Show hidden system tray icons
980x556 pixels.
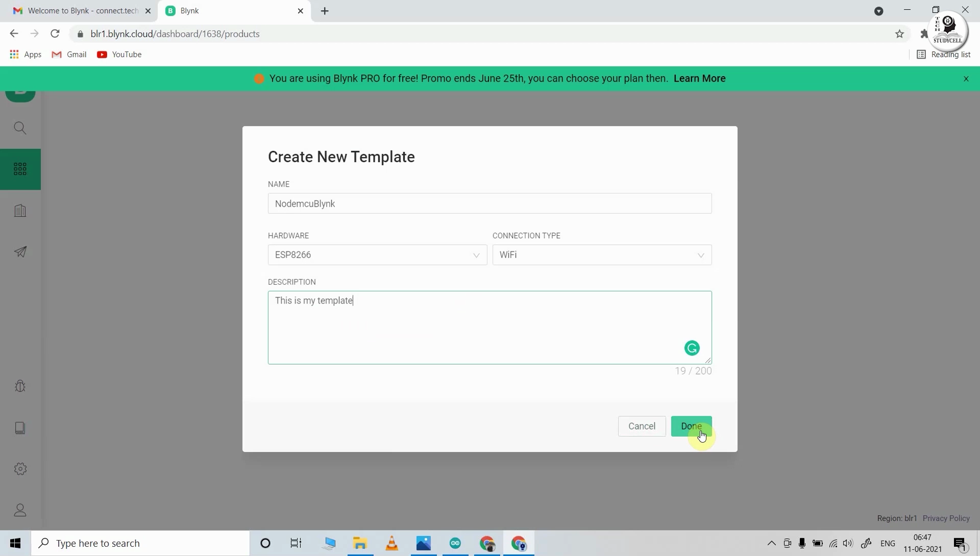click(772, 543)
